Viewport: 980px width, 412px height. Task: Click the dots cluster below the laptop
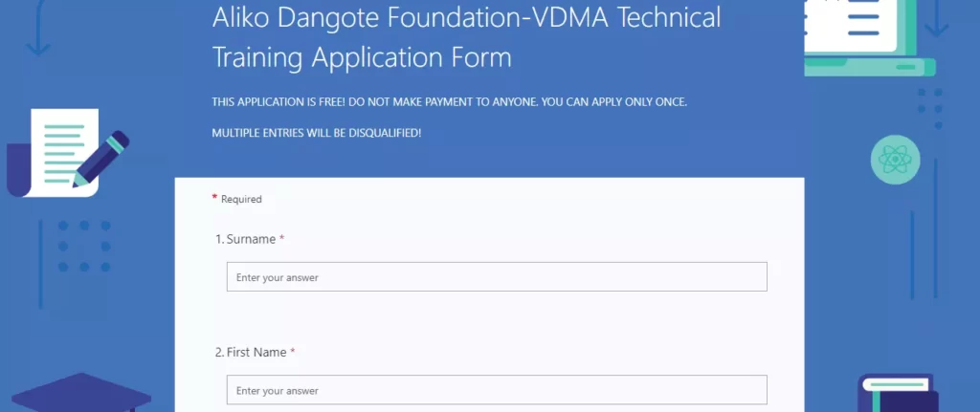[x=930, y=109]
